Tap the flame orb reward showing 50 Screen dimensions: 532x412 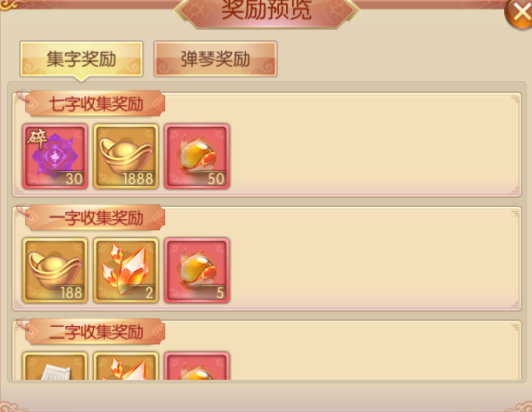tap(196, 156)
